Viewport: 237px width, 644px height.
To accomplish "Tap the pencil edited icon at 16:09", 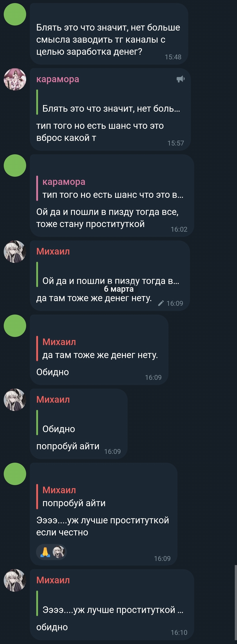I will [x=161, y=303].
